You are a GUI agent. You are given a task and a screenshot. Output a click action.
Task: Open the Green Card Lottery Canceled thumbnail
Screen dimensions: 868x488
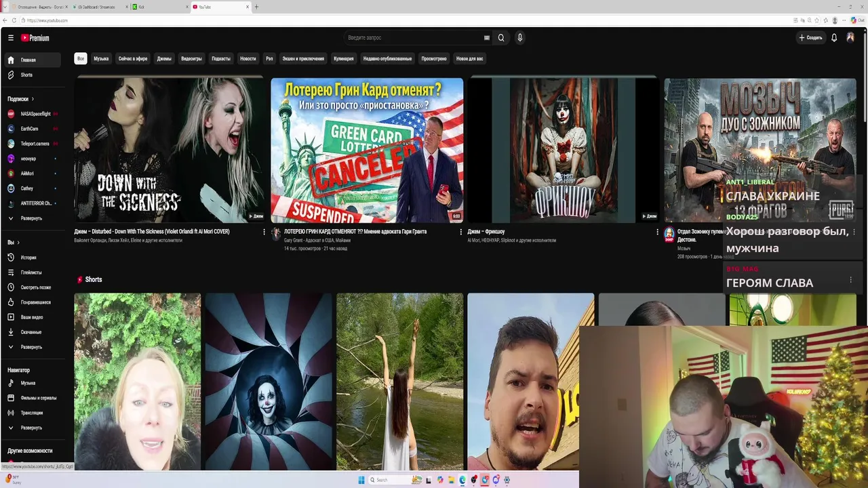(x=367, y=150)
